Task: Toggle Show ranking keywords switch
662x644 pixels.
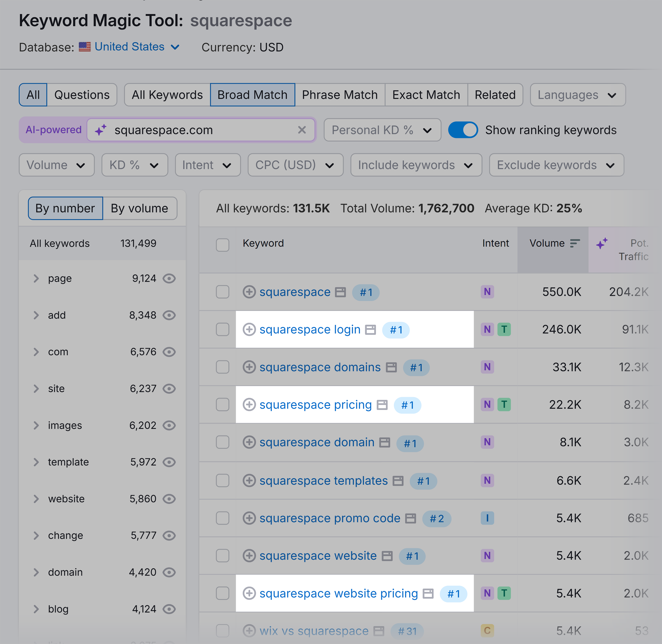Action: tap(463, 130)
